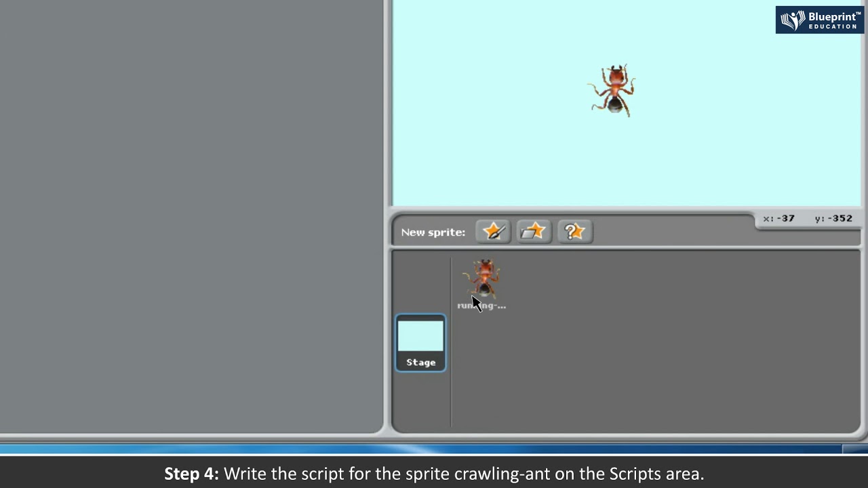Viewport: 868px width, 488px height.
Task: Click the choose sprite from file button
Action: [534, 232]
